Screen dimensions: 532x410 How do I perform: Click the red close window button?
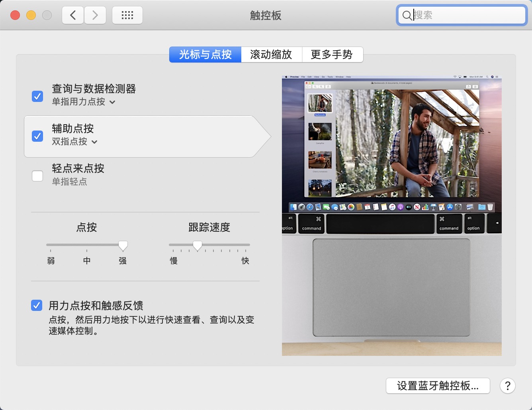pos(15,16)
